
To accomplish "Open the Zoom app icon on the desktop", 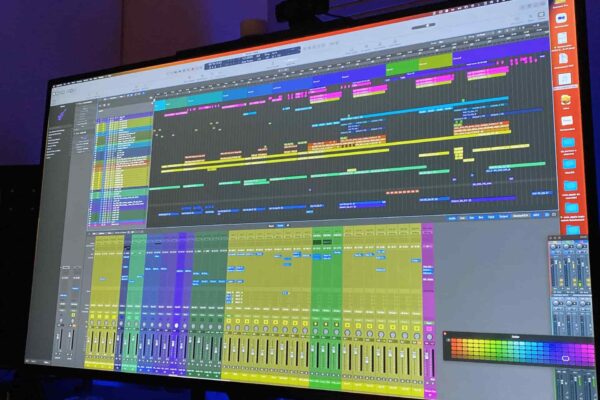I will 561,18.
